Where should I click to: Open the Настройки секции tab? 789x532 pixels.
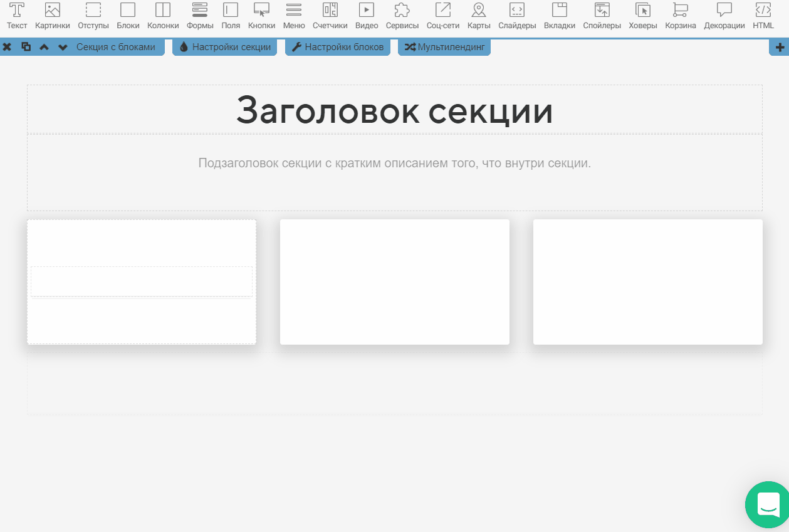225,47
